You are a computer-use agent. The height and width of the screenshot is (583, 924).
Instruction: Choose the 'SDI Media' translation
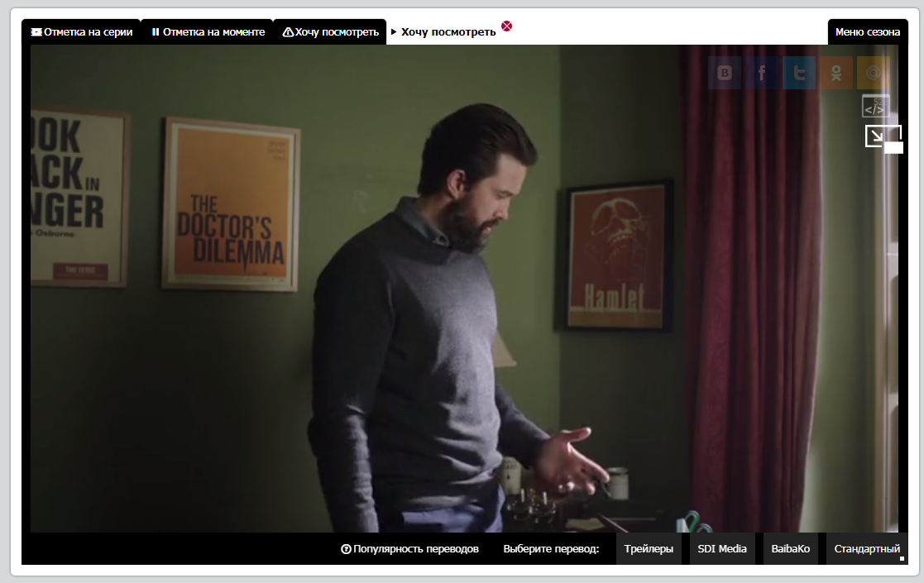(x=722, y=549)
